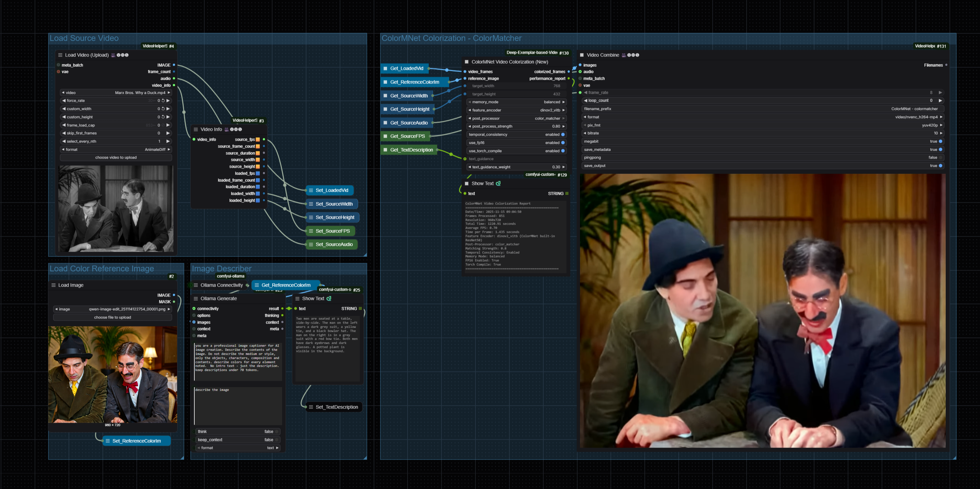The height and width of the screenshot is (489, 980).
Task: Click choose video to upload button
Action: 116,157
